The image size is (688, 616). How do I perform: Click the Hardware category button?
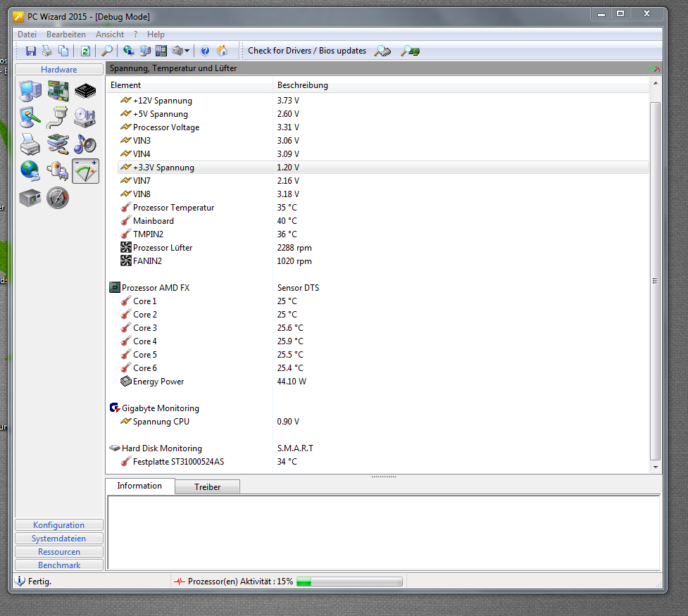point(58,69)
